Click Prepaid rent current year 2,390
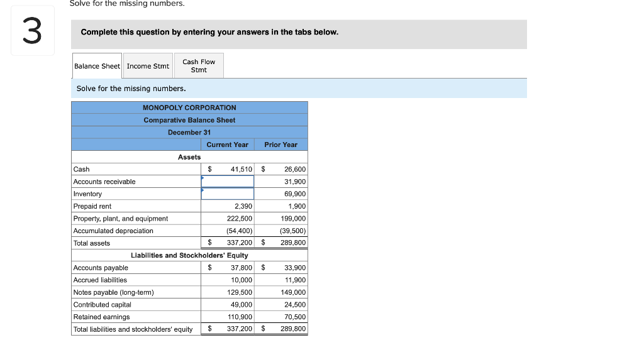644x345 pixels. tap(243, 206)
